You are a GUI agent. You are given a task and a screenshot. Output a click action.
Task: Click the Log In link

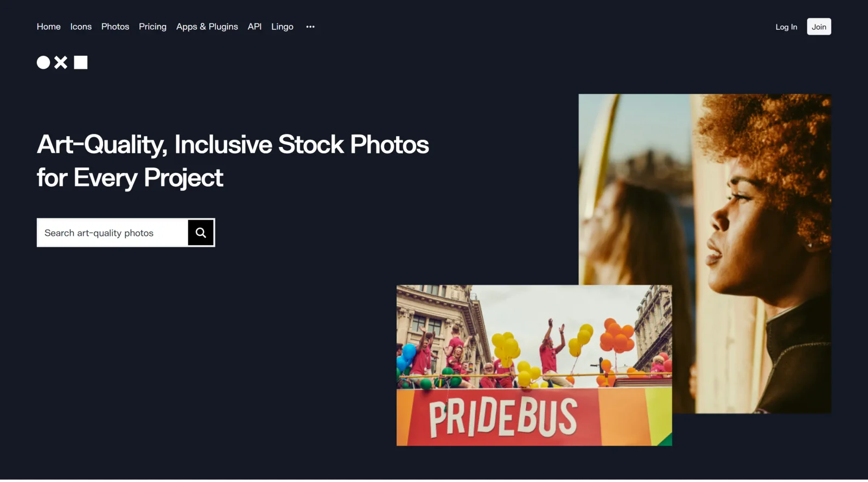click(x=786, y=27)
